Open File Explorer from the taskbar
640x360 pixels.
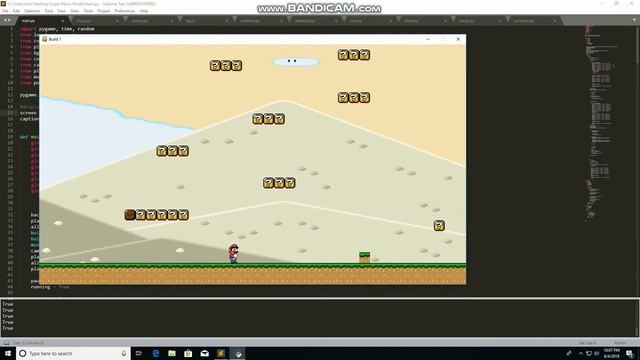(172, 353)
